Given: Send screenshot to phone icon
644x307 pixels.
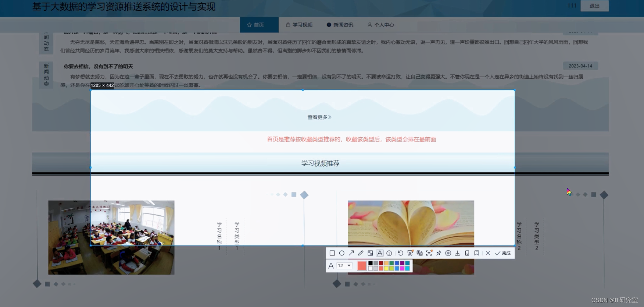Looking at the screenshot, I should coord(467,253).
